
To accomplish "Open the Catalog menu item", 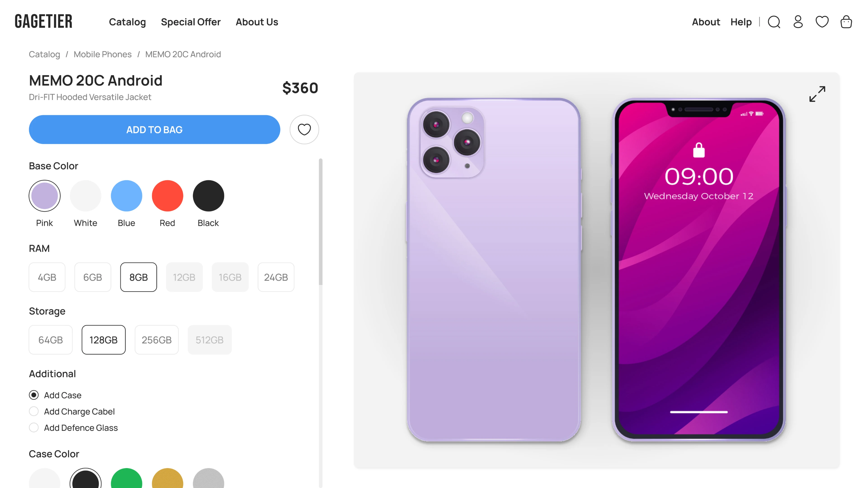I will (127, 22).
